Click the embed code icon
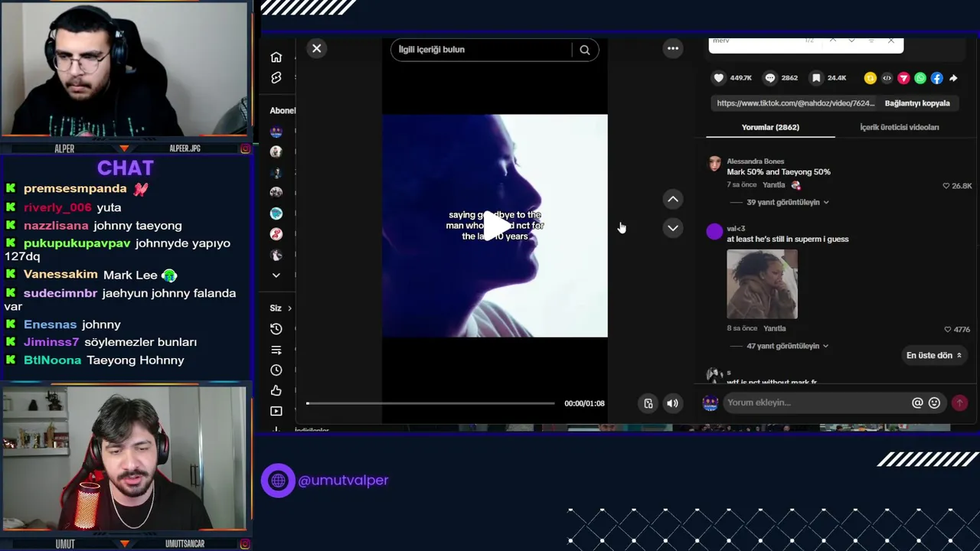 pos(887,78)
